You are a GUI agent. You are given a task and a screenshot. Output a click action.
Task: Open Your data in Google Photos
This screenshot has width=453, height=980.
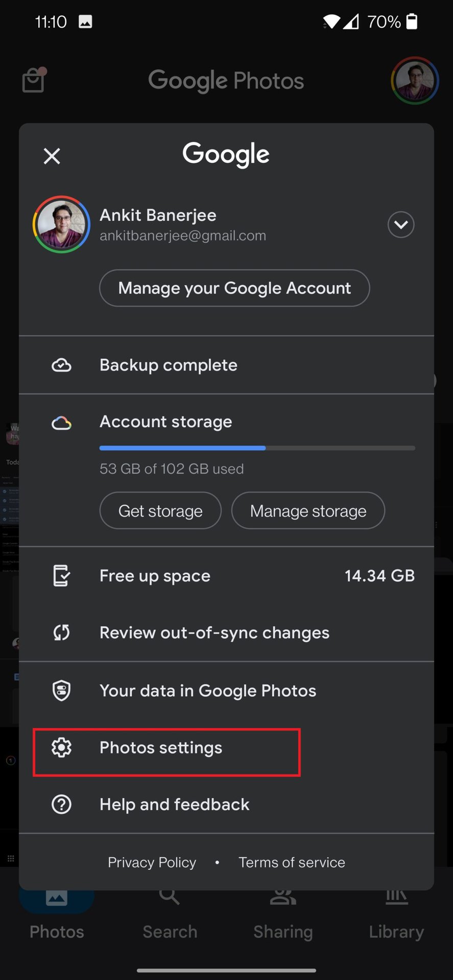click(208, 691)
